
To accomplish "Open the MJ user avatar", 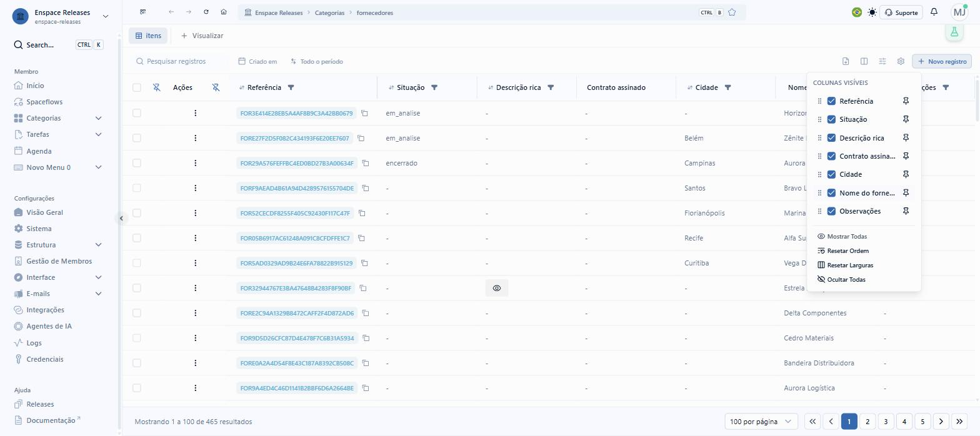I will 959,12.
